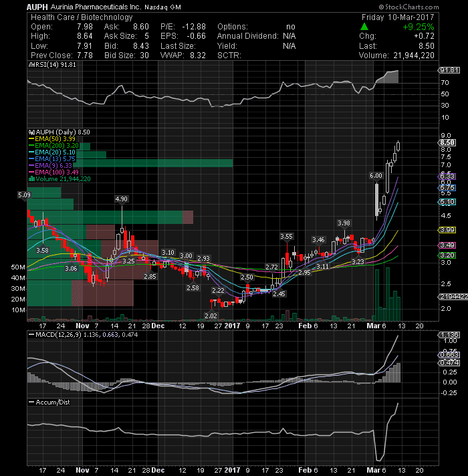
Task: Click the candlestick icon beside AUPH (Daily)
Action: 31,132
